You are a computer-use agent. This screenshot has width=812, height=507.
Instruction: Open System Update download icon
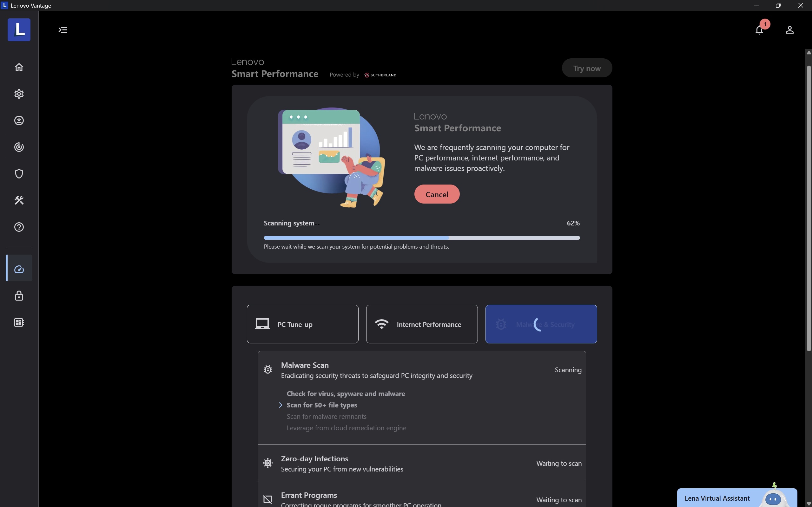tap(19, 120)
